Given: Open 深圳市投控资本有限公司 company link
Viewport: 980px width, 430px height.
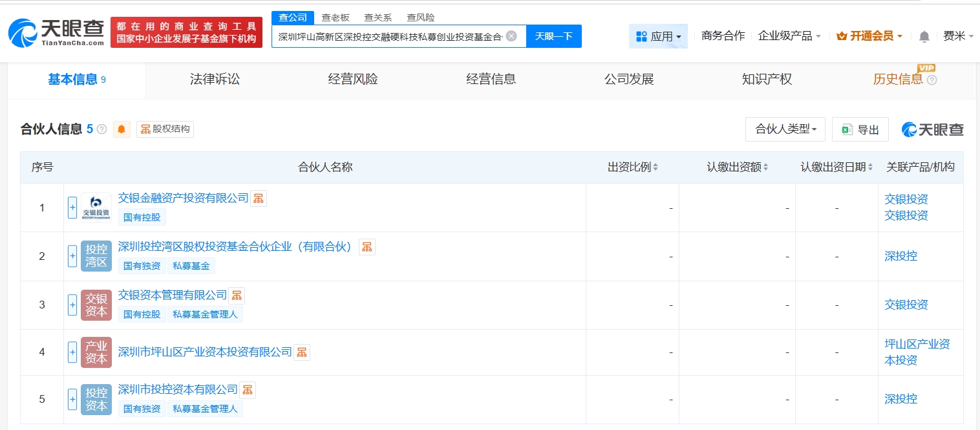Looking at the screenshot, I should pyautogui.click(x=178, y=389).
